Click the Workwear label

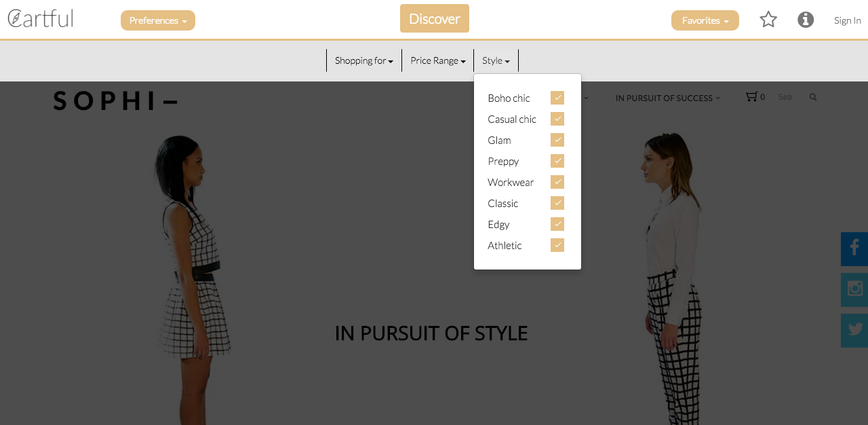tap(511, 182)
